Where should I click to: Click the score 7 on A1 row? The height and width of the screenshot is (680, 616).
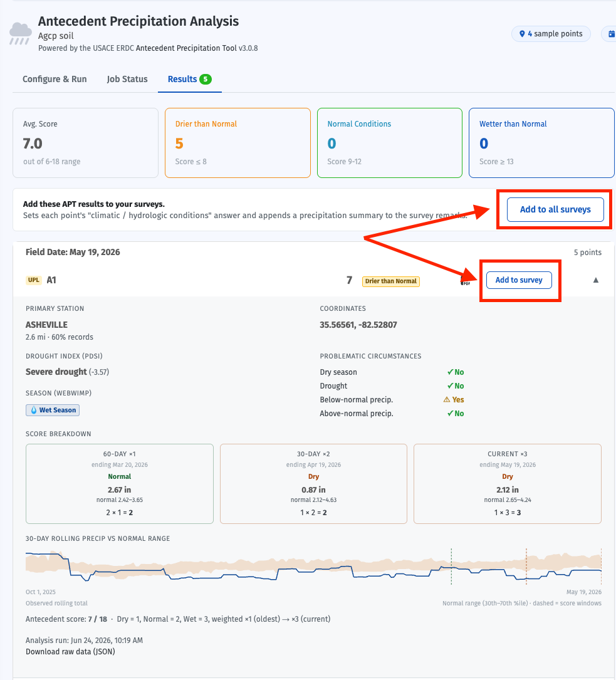[x=350, y=280]
